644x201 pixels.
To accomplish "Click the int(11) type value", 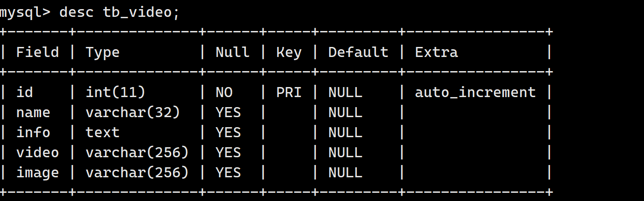I will [x=115, y=92].
